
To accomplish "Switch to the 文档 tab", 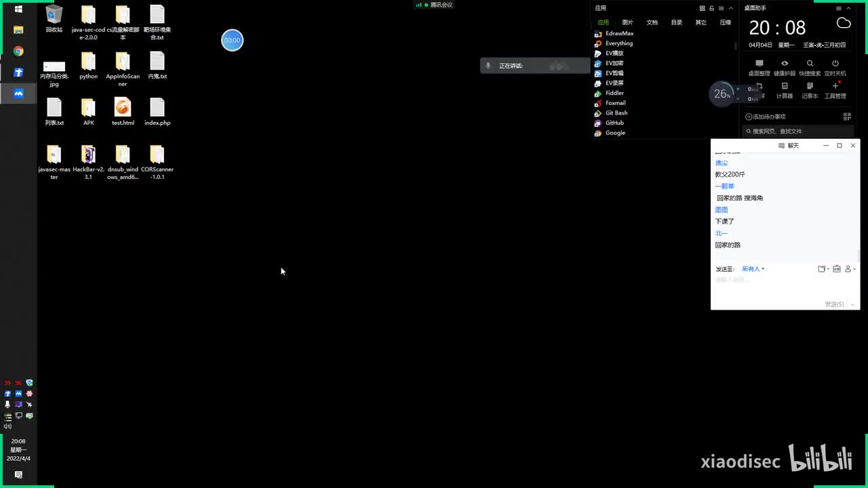I will pyautogui.click(x=652, y=22).
